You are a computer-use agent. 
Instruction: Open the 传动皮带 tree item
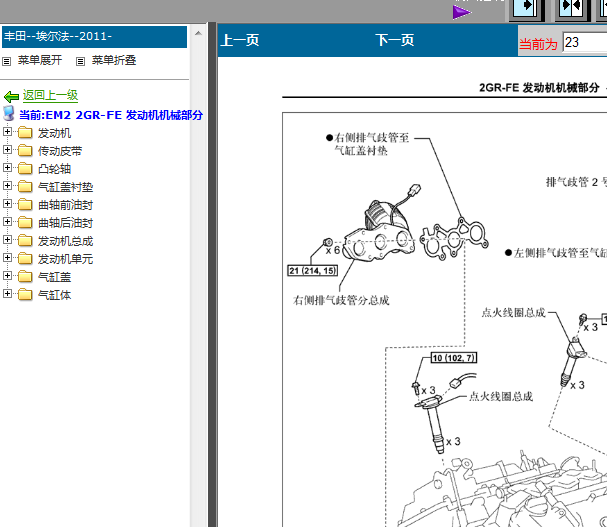tap(60, 151)
